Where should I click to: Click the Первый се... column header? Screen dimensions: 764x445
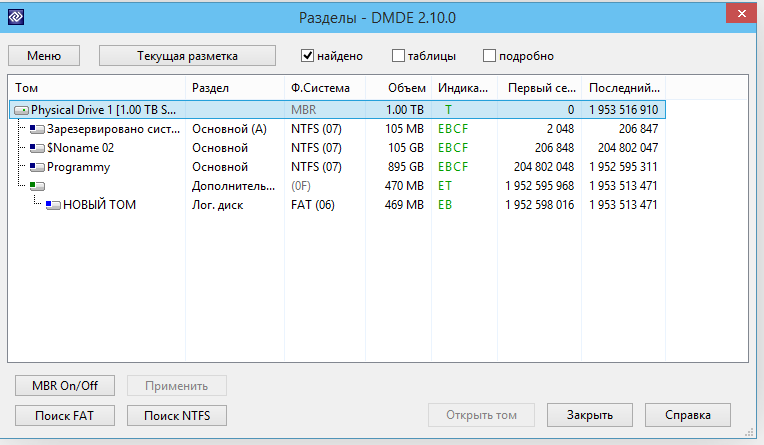pyautogui.click(x=539, y=88)
